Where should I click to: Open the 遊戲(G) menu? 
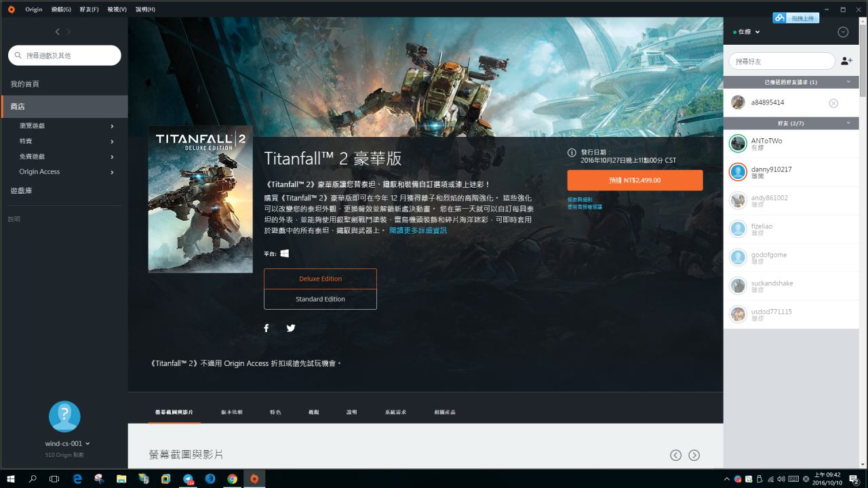coord(61,9)
